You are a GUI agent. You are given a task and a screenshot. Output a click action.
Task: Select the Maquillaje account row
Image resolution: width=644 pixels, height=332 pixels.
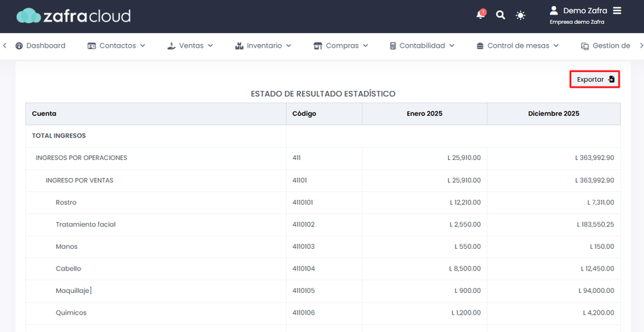pos(323,291)
